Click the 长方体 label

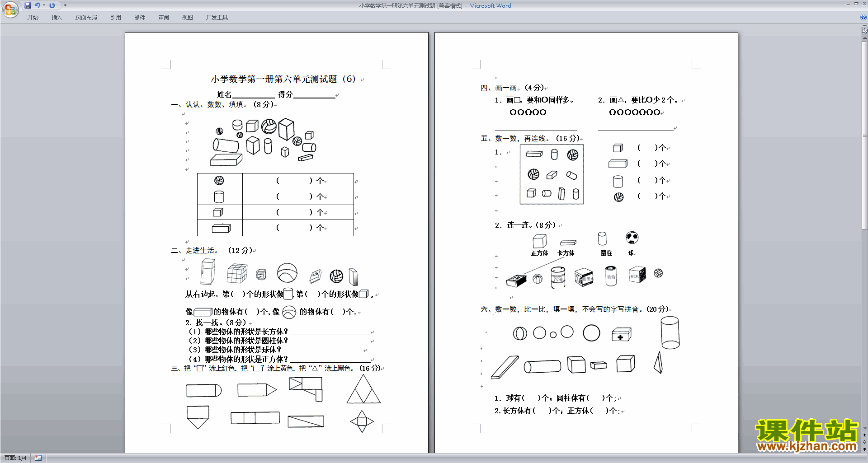pos(566,253)
